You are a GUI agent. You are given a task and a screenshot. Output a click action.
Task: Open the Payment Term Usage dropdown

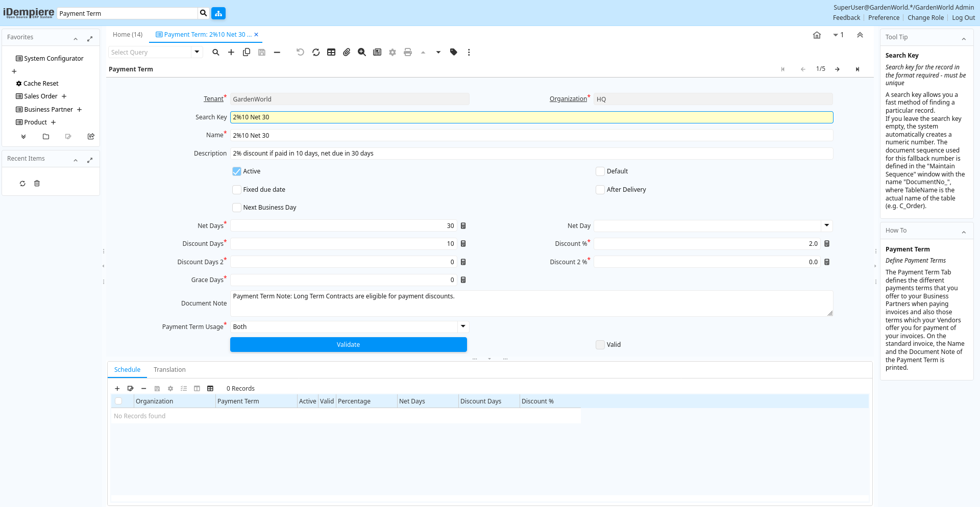(x=463, y=326)
